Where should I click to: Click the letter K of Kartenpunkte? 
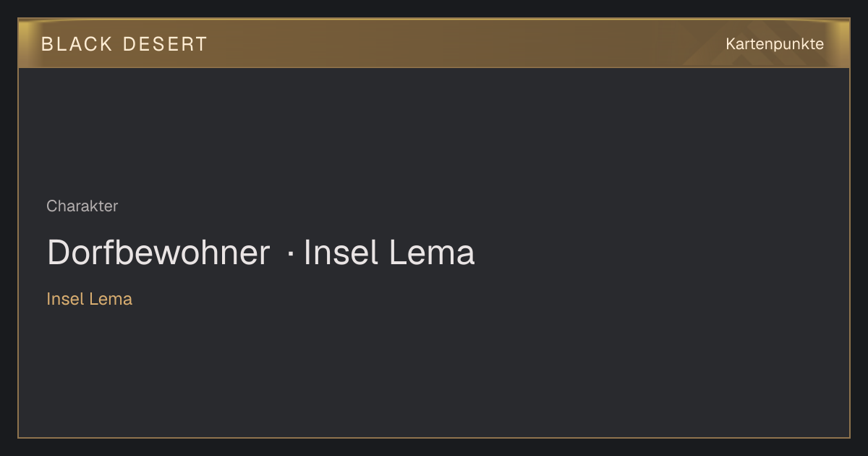[x=731, y=44]
